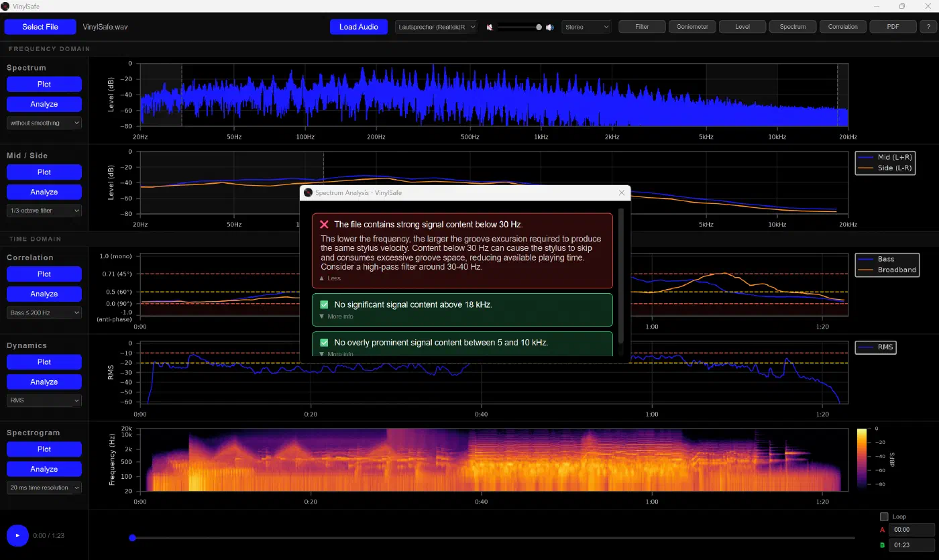The width and height of the screenshot is (939, 560).
Task: Open the Spectrum view from the top toolbar
Action: [x=793, y=27]
